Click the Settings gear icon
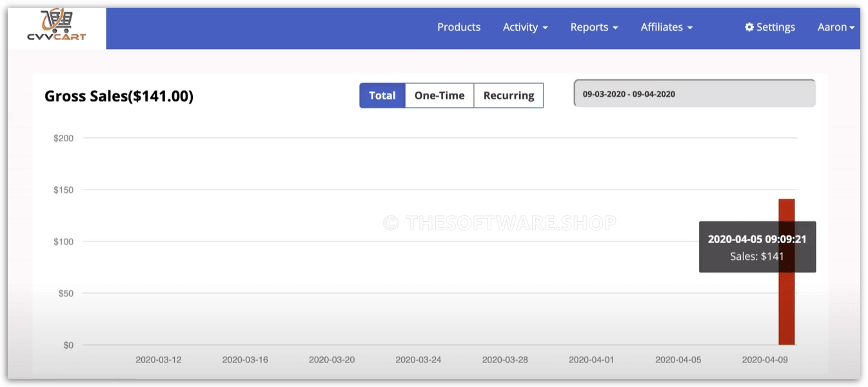868x387 pixels. (749, 27)
